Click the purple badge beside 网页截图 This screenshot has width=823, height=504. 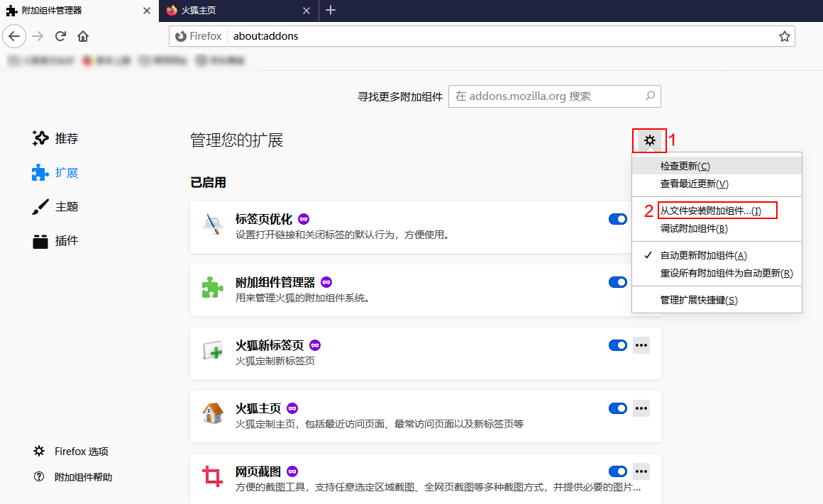pyautogui.click(x=292, y=471)
